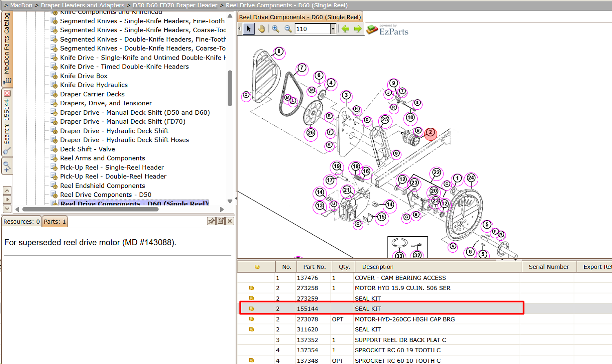Edit the part note

[221, 221]
